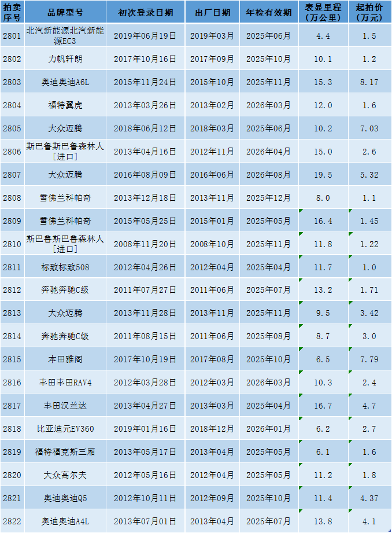
Task: Click starting price 3.42 cell
Action: point(369,313)
